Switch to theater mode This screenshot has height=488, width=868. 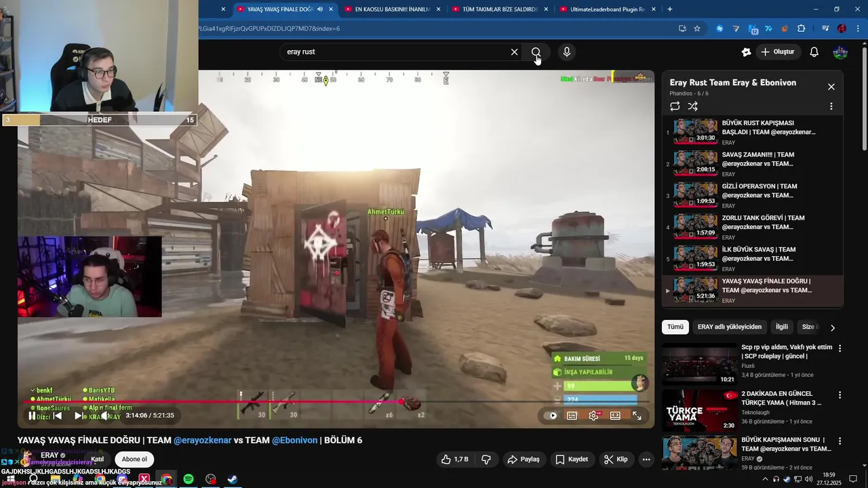(x=615, y=416)
